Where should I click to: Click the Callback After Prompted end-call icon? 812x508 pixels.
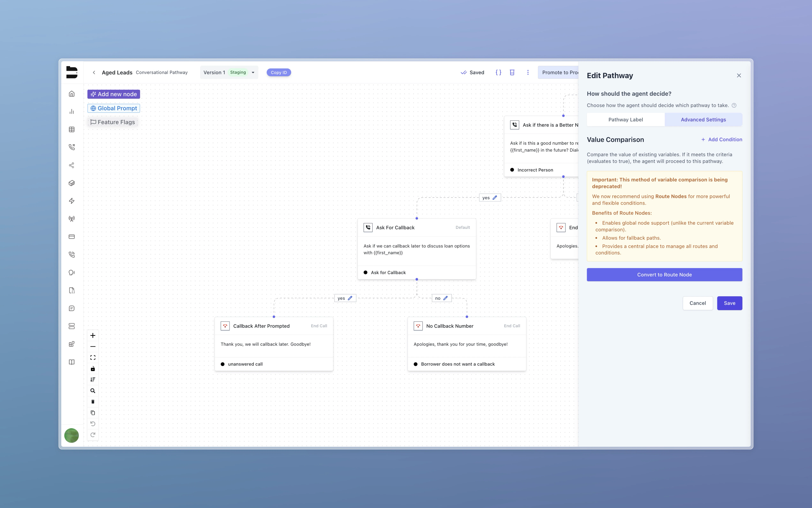coord(225,326)
